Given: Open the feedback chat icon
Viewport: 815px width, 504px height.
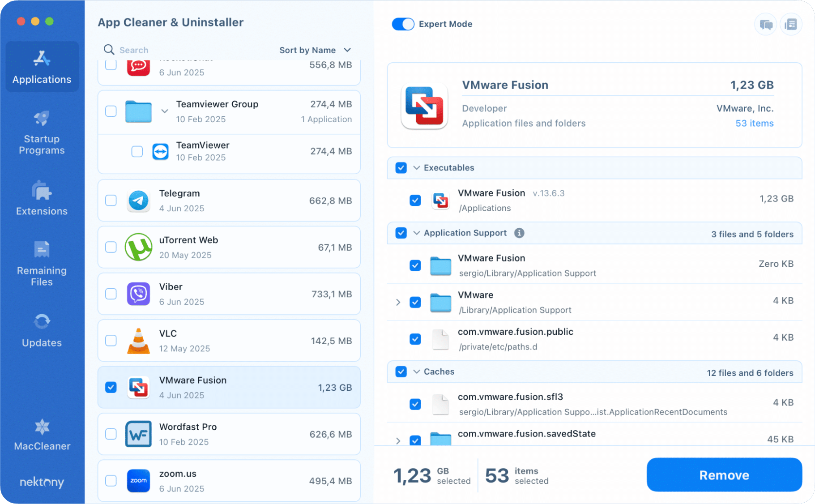Looking at the screenshot, I should click(765, 24).
